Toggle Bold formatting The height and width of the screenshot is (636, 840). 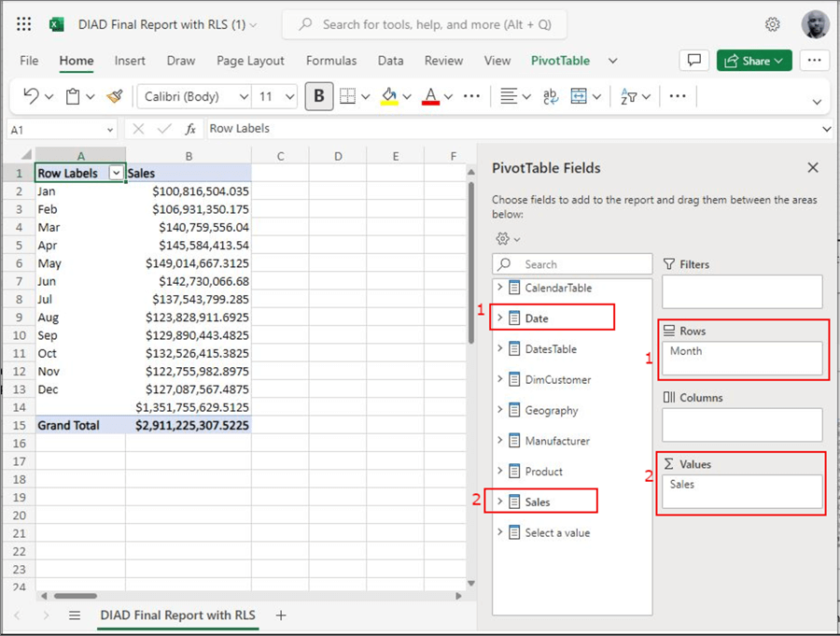tap(319, 96)
